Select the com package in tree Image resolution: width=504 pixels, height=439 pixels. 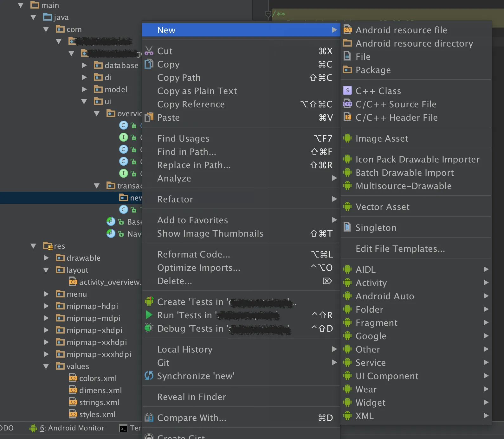[x=74, y=29]
